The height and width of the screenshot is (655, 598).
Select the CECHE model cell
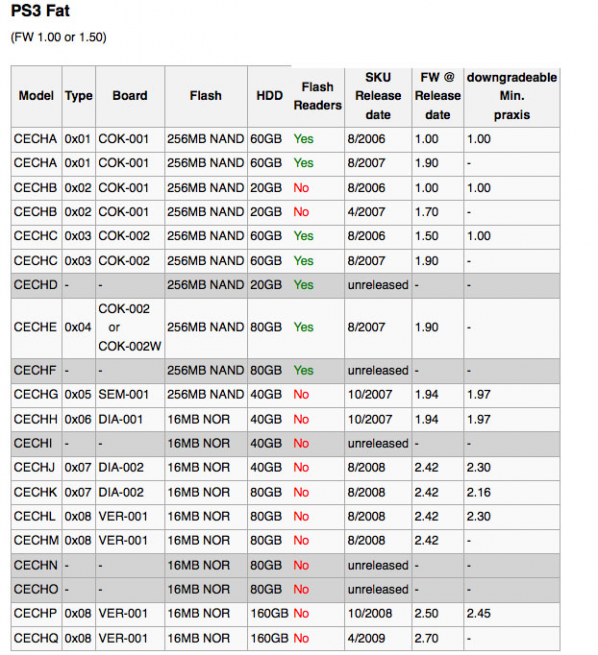(x=35, y=327)
